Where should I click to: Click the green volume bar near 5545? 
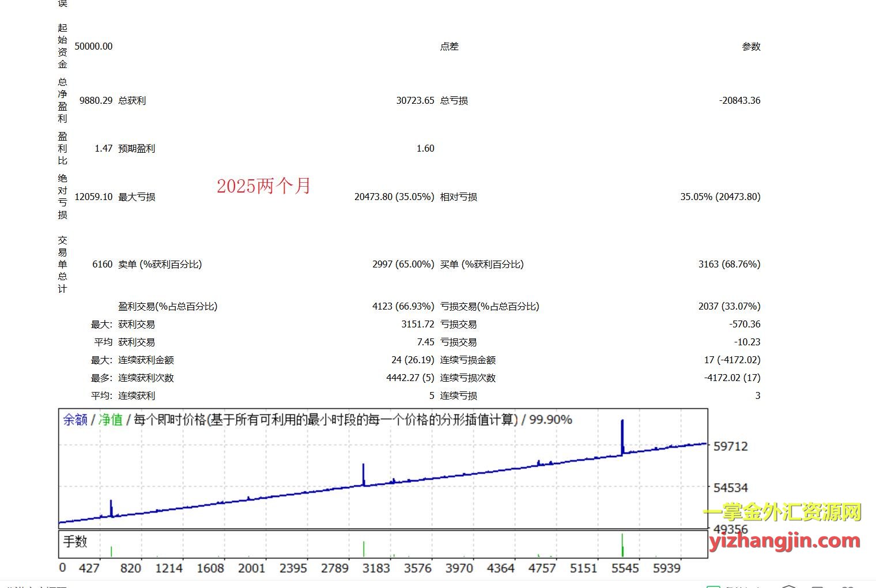(622, 545)
